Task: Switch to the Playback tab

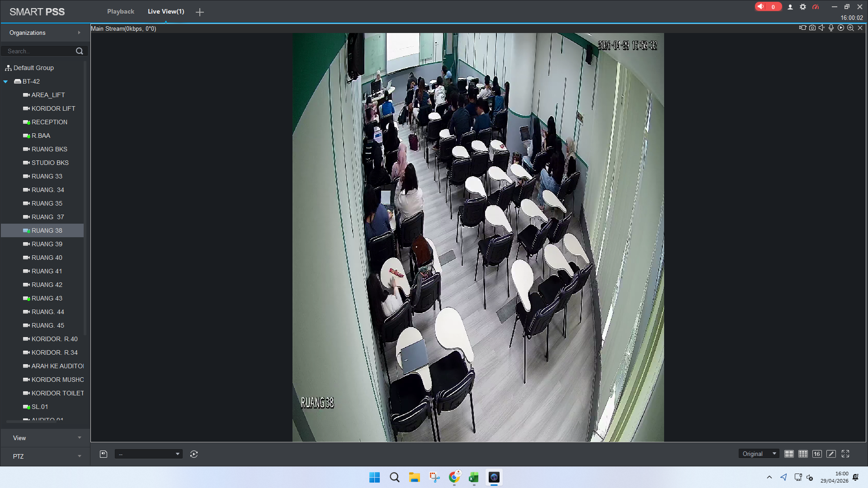Action: click(x=121, y=11)
